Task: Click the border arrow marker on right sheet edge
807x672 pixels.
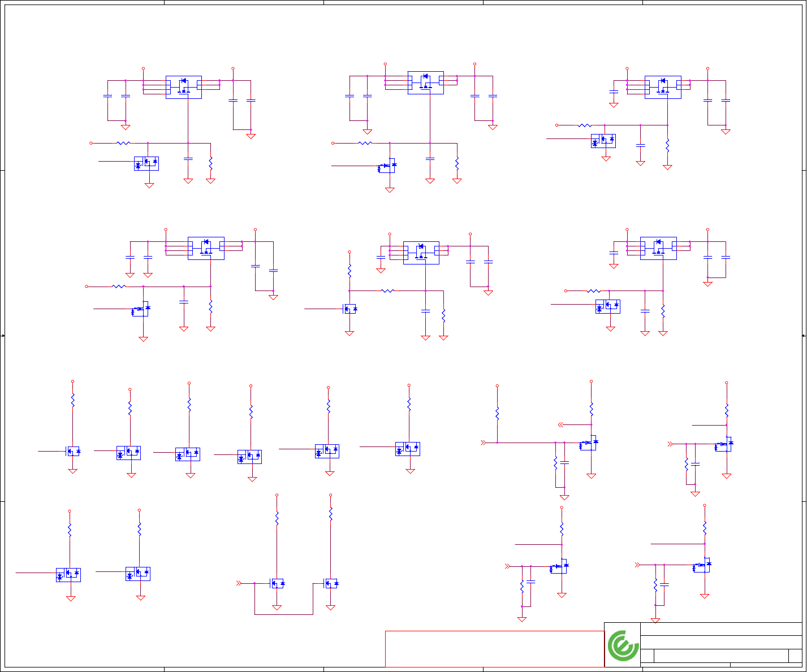Action: 804,336
